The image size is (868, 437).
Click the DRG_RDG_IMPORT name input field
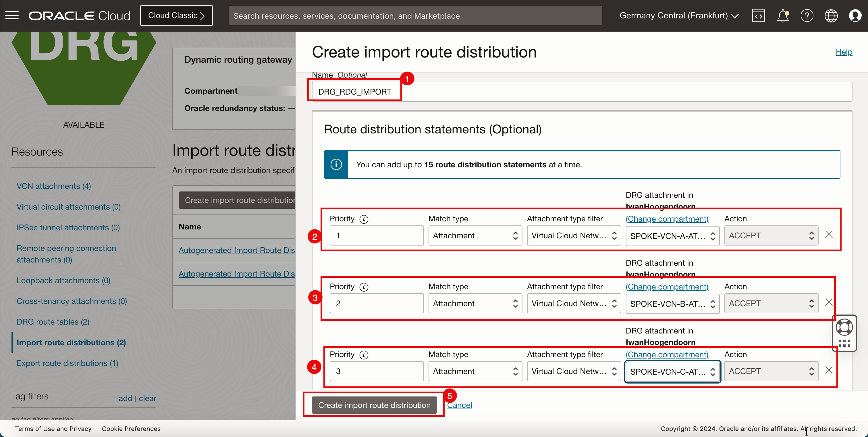355,91
